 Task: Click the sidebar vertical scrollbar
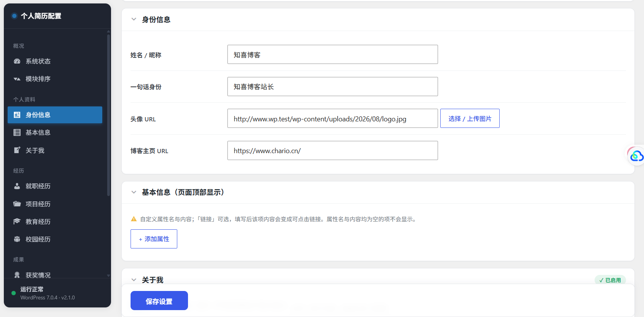click(x=109, y=115)
